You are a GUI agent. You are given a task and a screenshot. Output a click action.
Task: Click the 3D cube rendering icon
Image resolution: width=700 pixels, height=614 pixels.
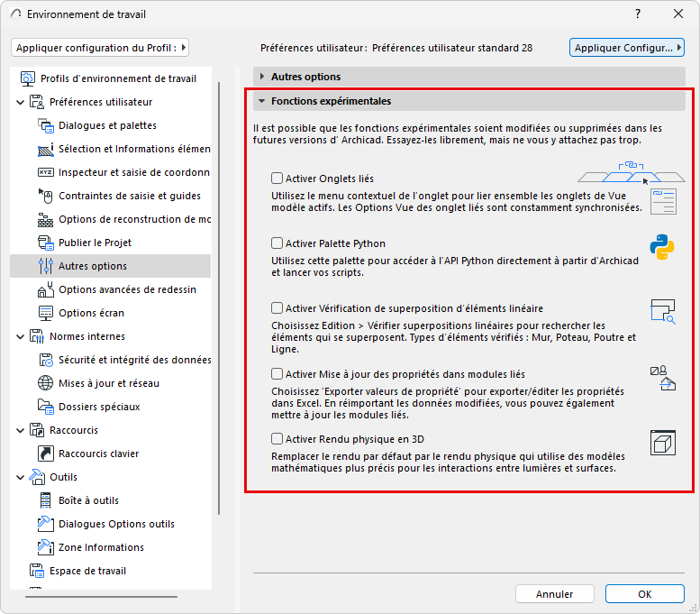tap(663, 443)
